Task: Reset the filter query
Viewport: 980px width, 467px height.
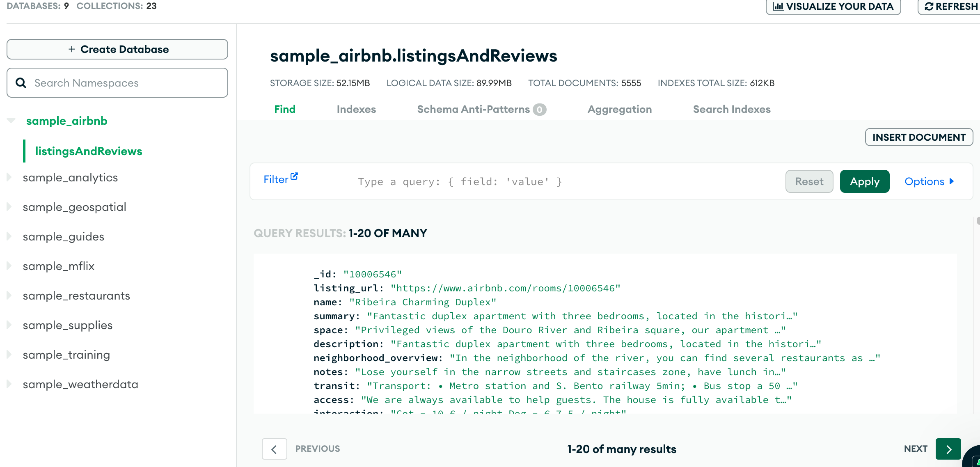Action: click(x=809, y=181)
